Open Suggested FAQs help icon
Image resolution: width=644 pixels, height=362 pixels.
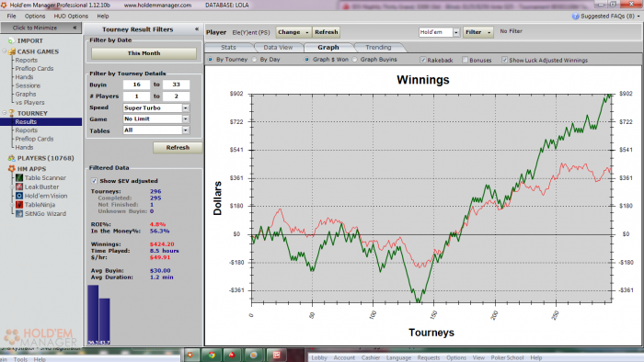point(575,17)
